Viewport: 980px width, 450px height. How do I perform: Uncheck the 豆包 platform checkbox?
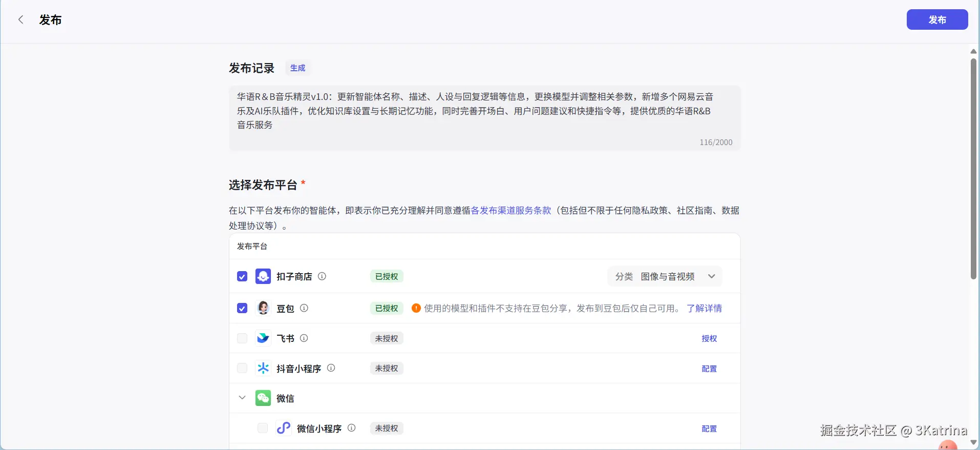(242, 308)
